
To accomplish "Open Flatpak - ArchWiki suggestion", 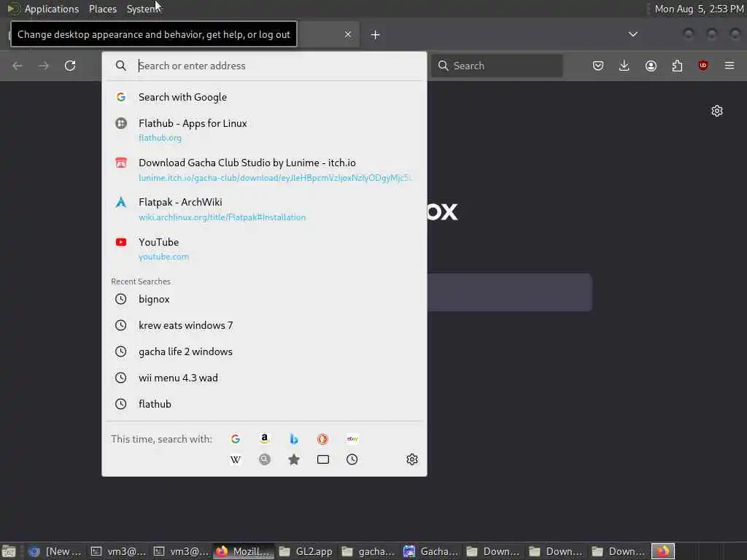I will [x=264, y=209].
